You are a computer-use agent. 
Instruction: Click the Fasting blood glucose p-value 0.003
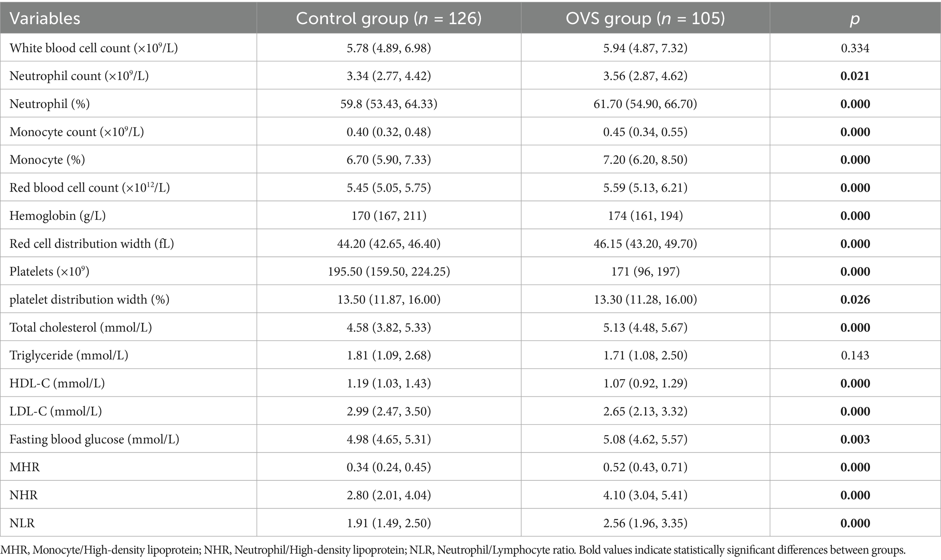(x=855, y=439)
